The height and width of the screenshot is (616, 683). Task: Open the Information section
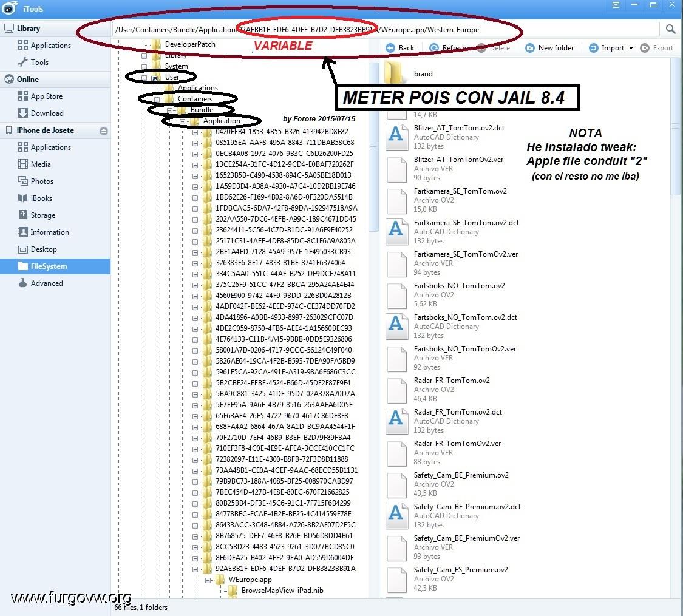[x=49, y=232]
